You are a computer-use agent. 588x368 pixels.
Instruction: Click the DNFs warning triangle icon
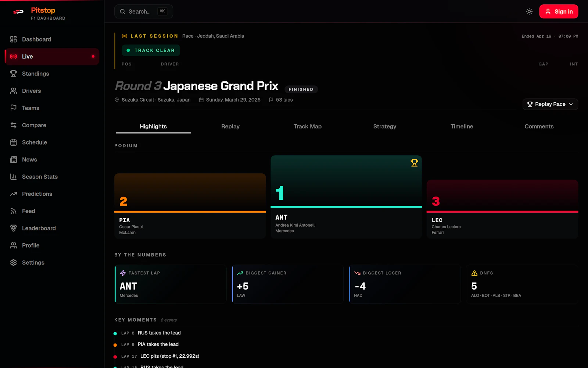(474, 273)
